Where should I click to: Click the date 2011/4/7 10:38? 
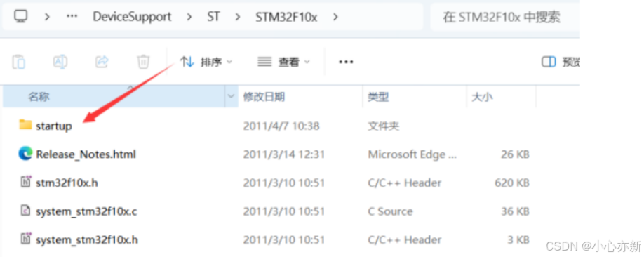pos(281,126)
